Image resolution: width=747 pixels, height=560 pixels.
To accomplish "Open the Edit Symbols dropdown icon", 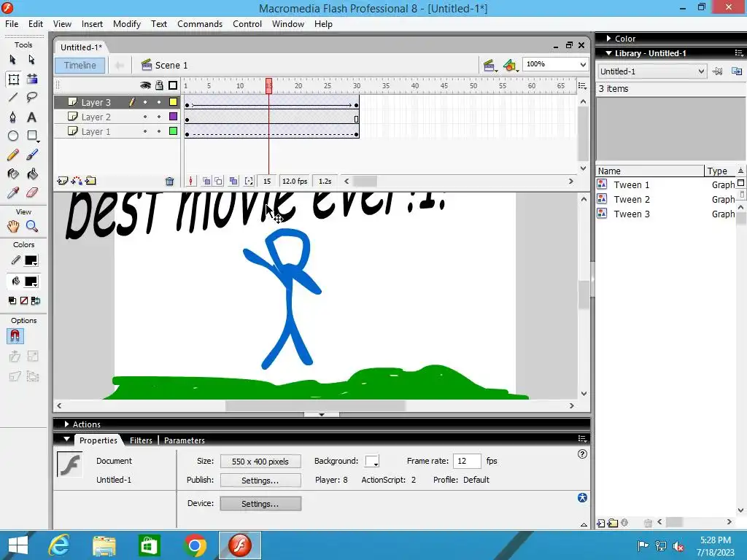I will (510, 65).
